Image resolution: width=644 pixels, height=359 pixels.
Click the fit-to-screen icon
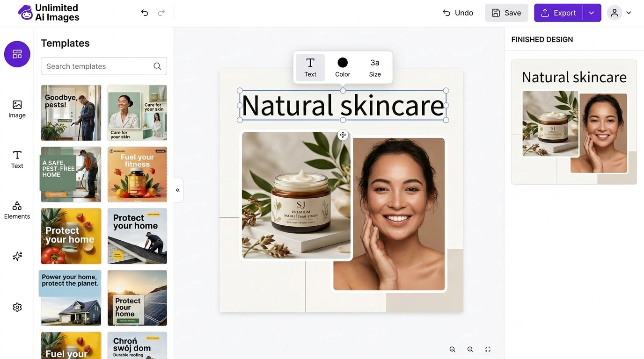tap(488, 349)
